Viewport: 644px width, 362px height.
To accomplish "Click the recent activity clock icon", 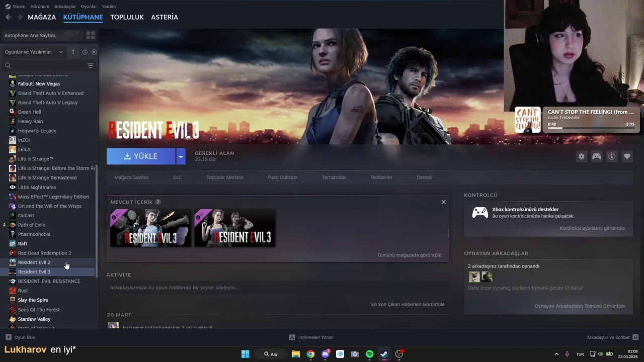I will tap(85, 52).
